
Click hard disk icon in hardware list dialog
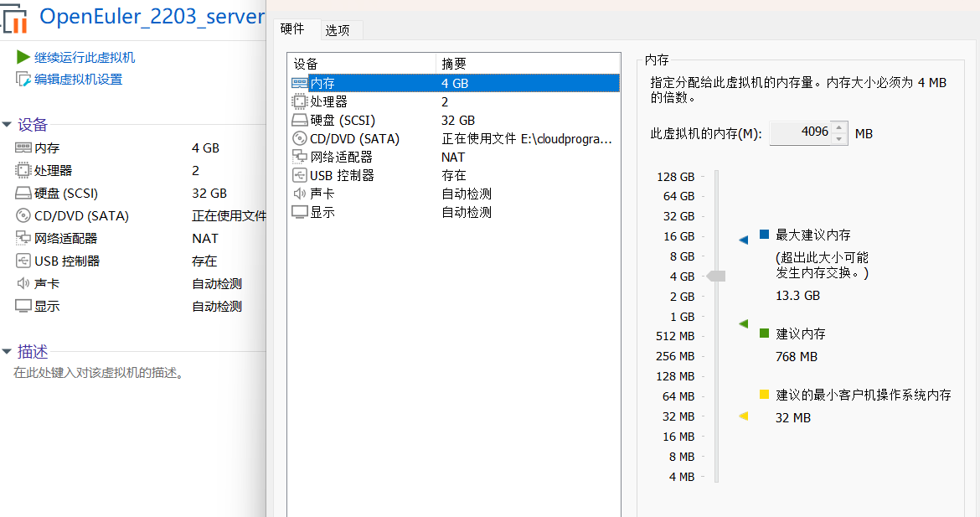pyautogui.click(x=299, y=120)
